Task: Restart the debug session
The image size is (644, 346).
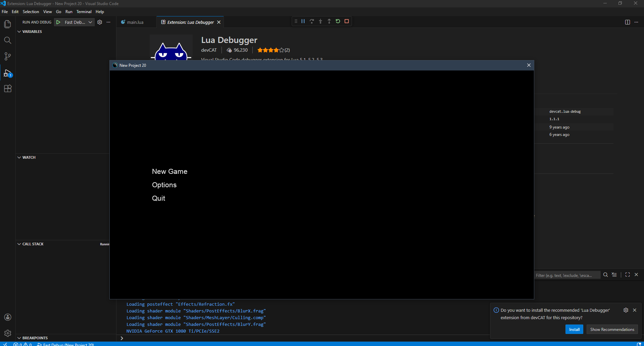Action: pos(338,21)
